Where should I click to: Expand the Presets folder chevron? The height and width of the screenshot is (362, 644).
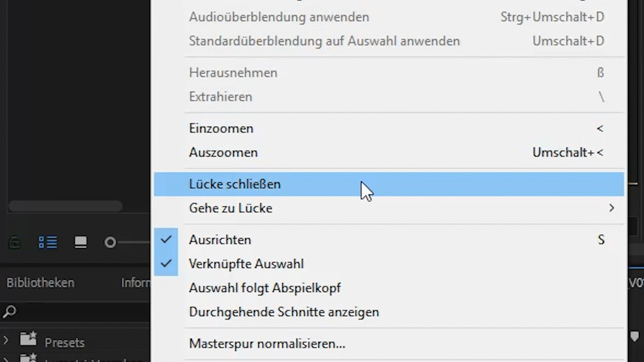coord(6,340)
